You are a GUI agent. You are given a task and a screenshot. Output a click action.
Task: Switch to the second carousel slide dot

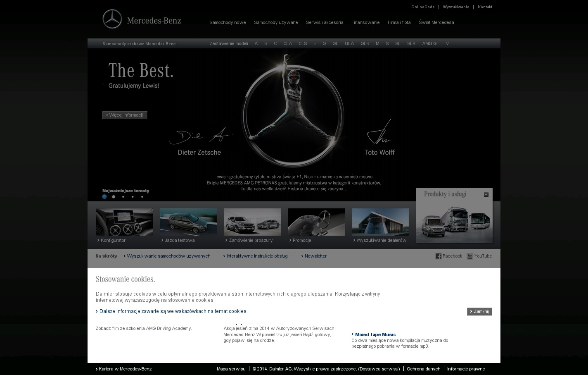[x=114, y=197]
